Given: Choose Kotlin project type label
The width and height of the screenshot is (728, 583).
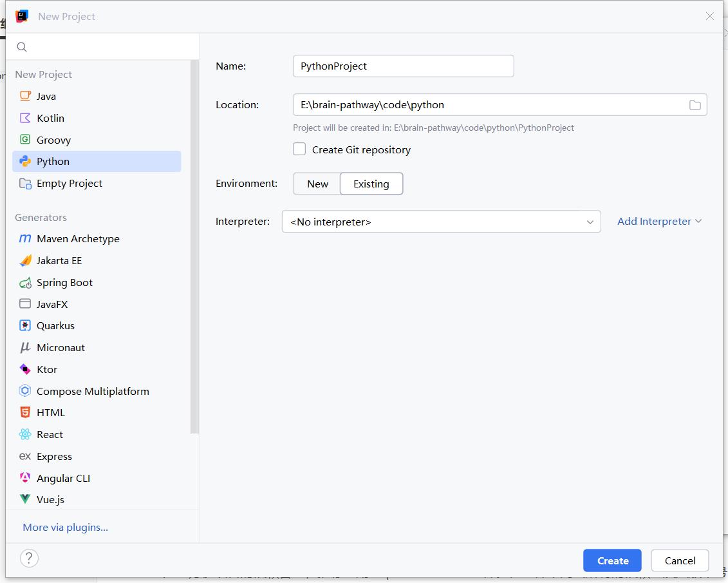Looking at the screenshot, I should click(x=51, y=118).
